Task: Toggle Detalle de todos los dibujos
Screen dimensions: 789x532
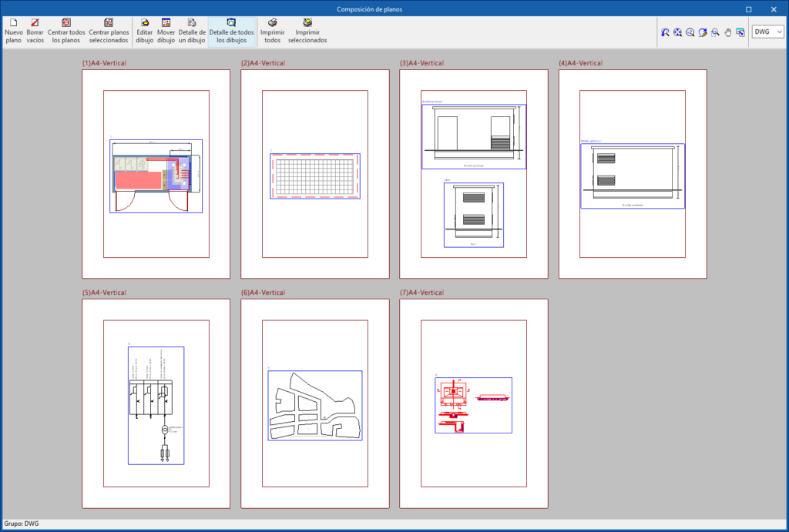Action: coord(231,31)
